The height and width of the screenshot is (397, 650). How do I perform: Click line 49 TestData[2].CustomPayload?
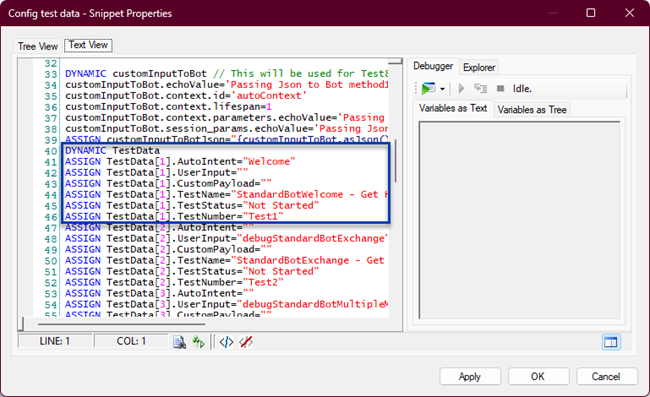click(168, 249)
